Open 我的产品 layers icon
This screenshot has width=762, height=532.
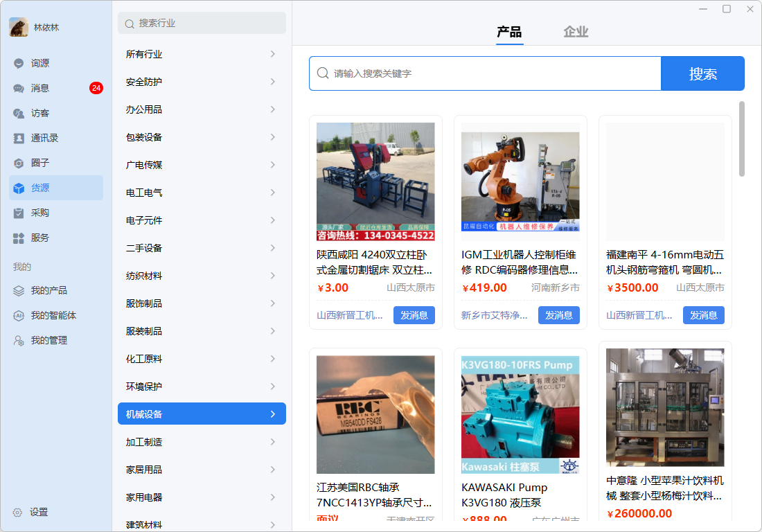click(19, 290)
